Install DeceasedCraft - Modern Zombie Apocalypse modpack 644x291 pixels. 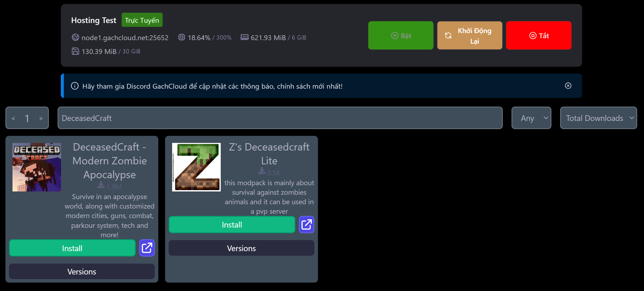[x=72, y=248]
